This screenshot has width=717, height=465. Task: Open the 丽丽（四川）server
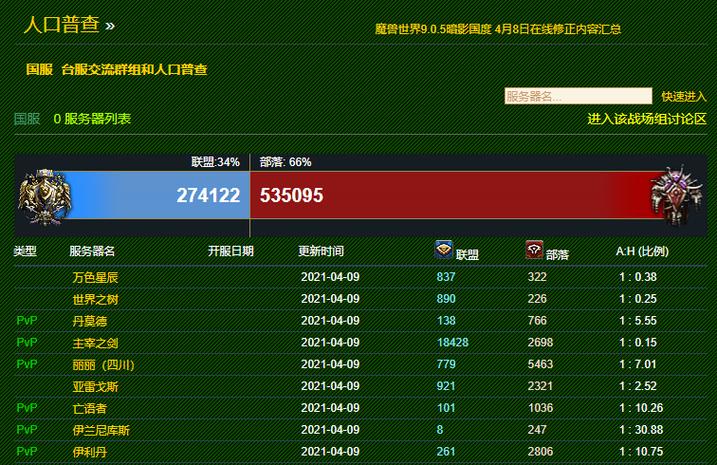103,364
